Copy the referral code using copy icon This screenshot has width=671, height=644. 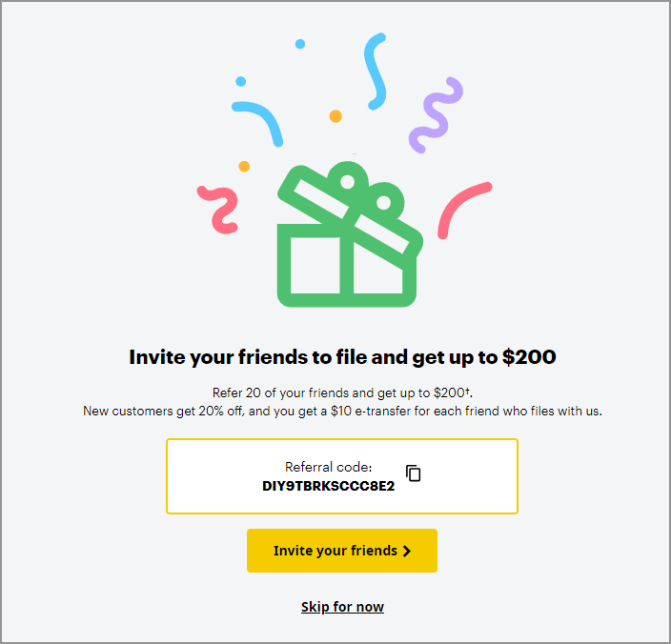pyautogui.click(x=413, y=473)
